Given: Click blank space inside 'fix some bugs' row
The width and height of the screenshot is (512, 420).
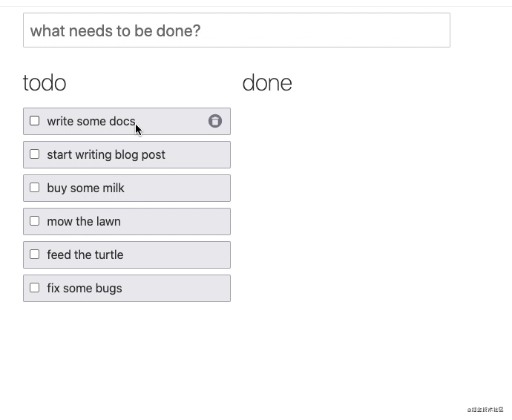Looking at the screenshot, I should (x=178, y=288).
